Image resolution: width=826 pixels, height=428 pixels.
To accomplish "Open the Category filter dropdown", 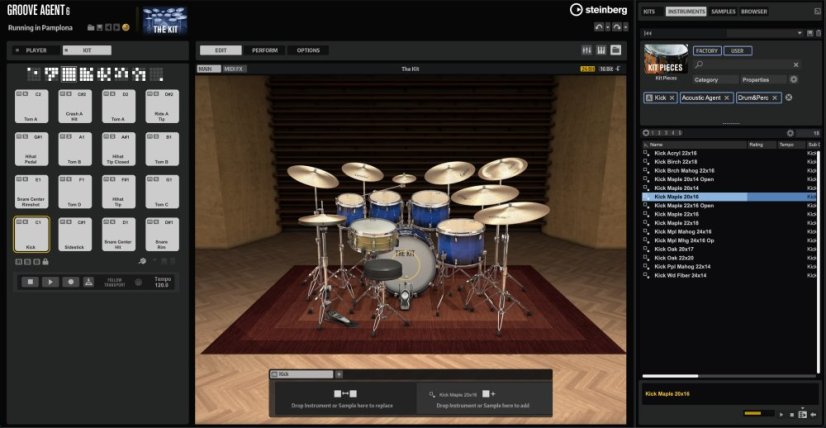I will click(x=716, y=80).
